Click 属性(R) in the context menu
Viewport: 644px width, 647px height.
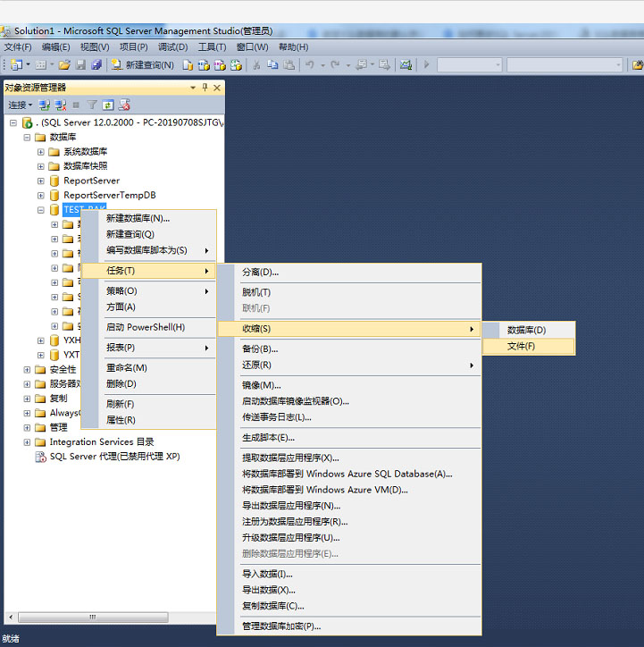[121, 420]
